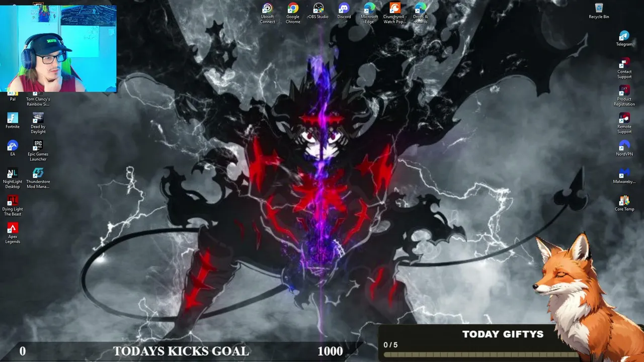The height and width of the screenshot is (362, 644).
Task: Click the Contact Support shortcut
Action: [x=624, y=68]
